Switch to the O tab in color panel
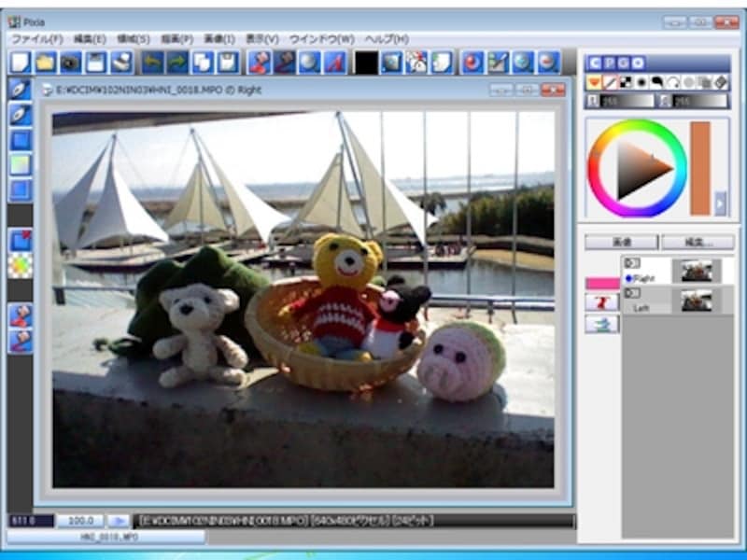 pos(639,63)
